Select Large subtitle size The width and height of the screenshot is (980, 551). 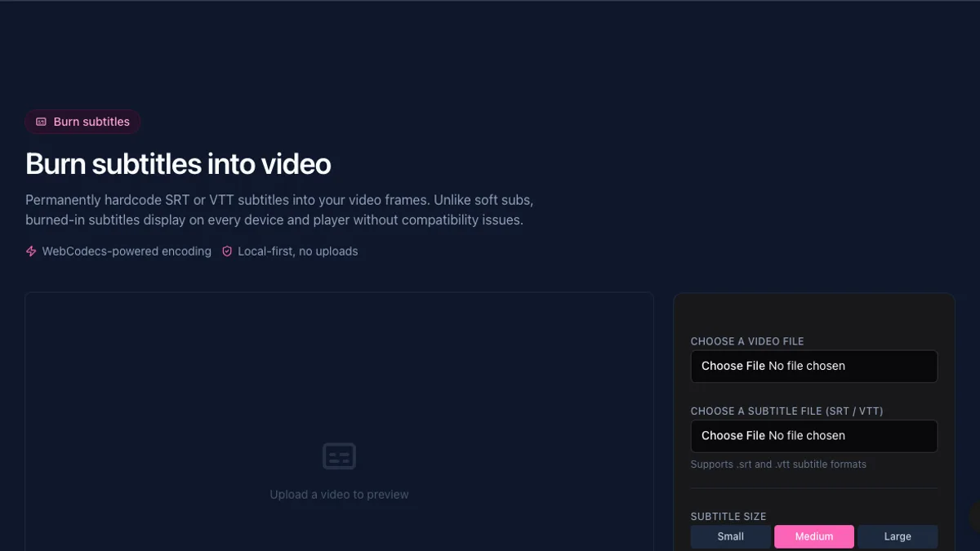(898, 536)
